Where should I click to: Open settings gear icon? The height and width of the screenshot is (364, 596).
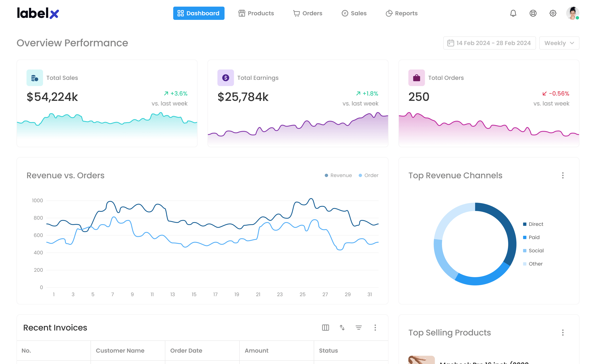point(553,13)
